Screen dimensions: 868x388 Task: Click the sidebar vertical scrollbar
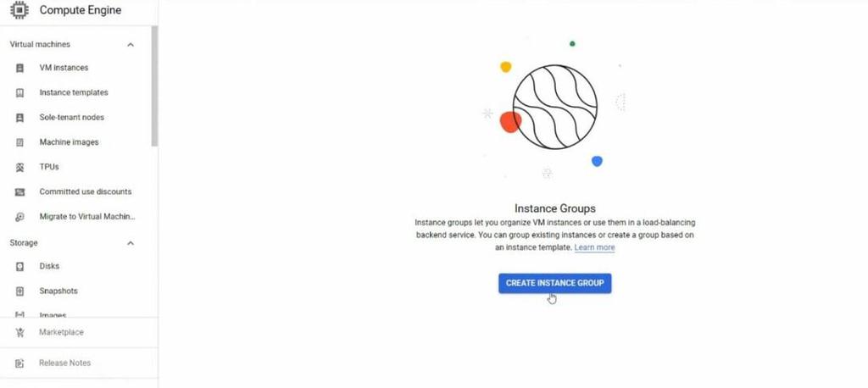[154, 86]
